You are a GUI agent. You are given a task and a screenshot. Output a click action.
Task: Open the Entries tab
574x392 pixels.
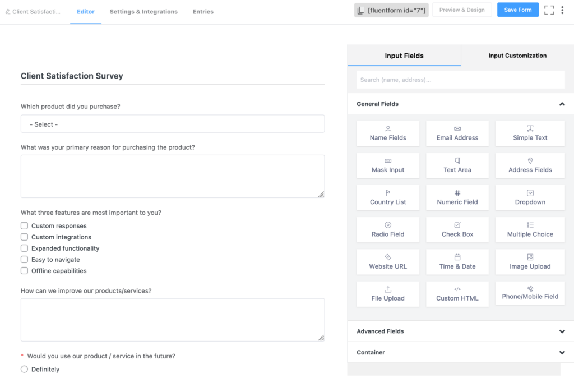point(203,12)
